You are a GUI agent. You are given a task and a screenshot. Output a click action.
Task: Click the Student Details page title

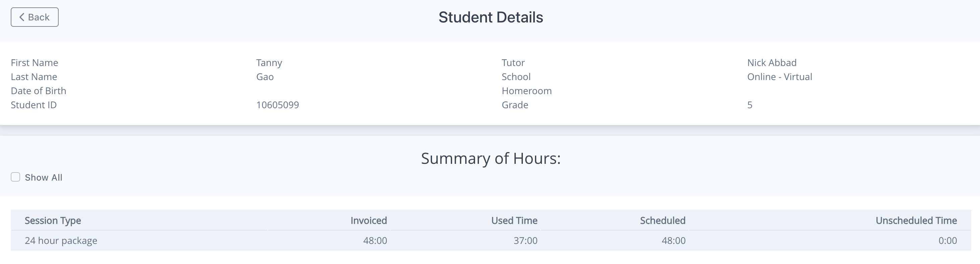(490, 16)
